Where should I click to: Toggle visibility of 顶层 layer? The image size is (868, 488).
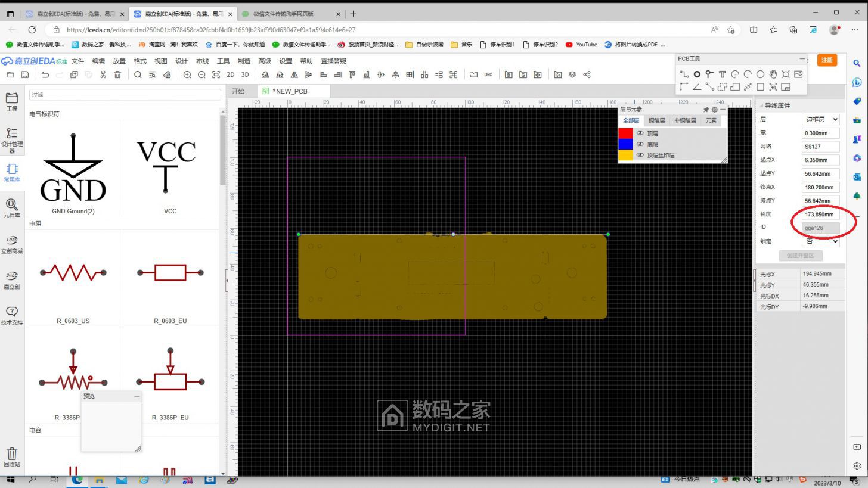[640, 133]
